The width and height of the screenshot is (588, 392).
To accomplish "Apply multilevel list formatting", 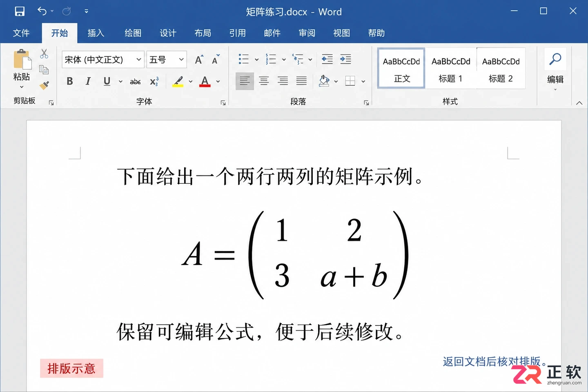I will pos(298,59).
